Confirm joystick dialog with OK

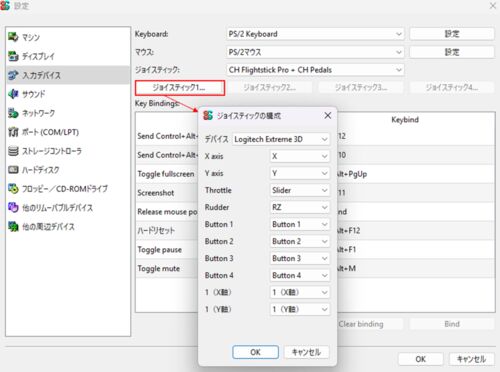click(x=255, y=352)
